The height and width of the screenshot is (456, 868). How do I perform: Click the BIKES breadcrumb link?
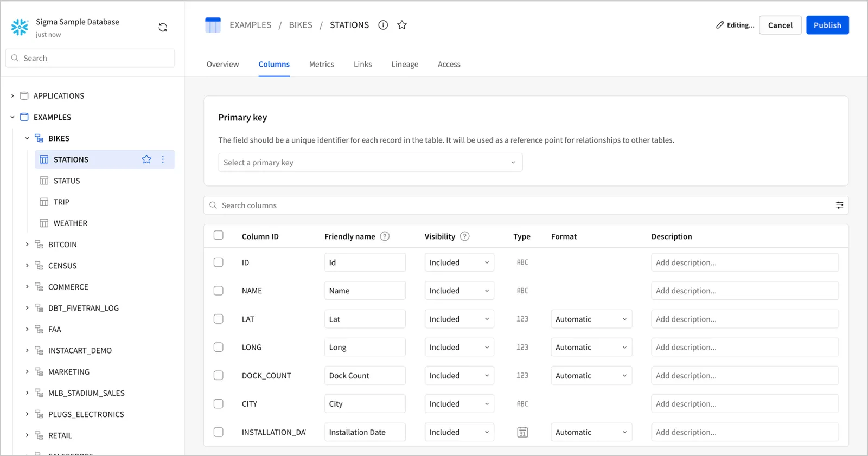coord(301,25)
